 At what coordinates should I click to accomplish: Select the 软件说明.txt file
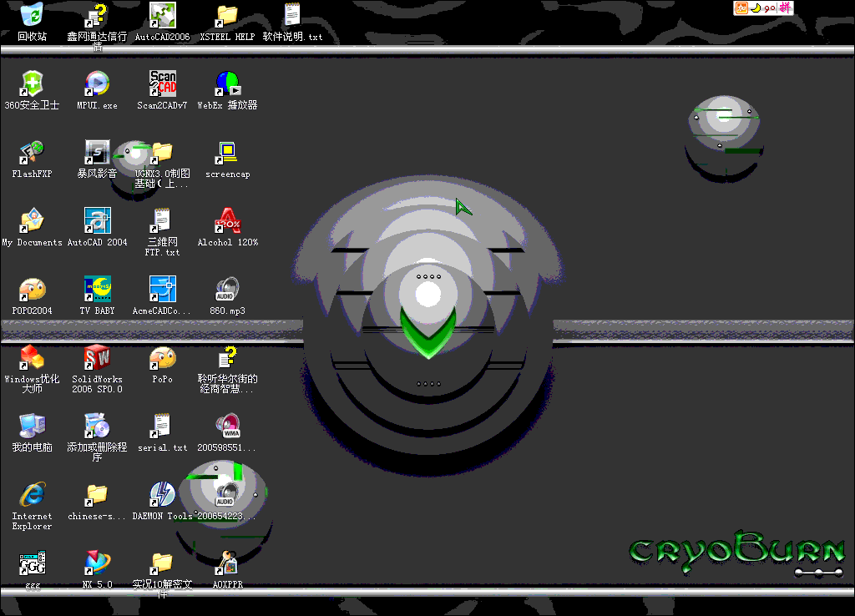(x=292, y=15)
